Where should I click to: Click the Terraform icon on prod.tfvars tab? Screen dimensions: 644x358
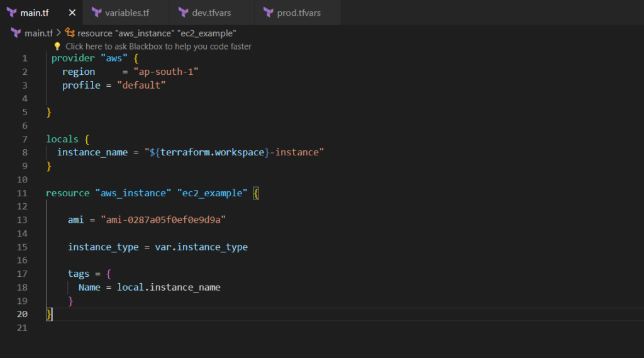click(269, 13)
